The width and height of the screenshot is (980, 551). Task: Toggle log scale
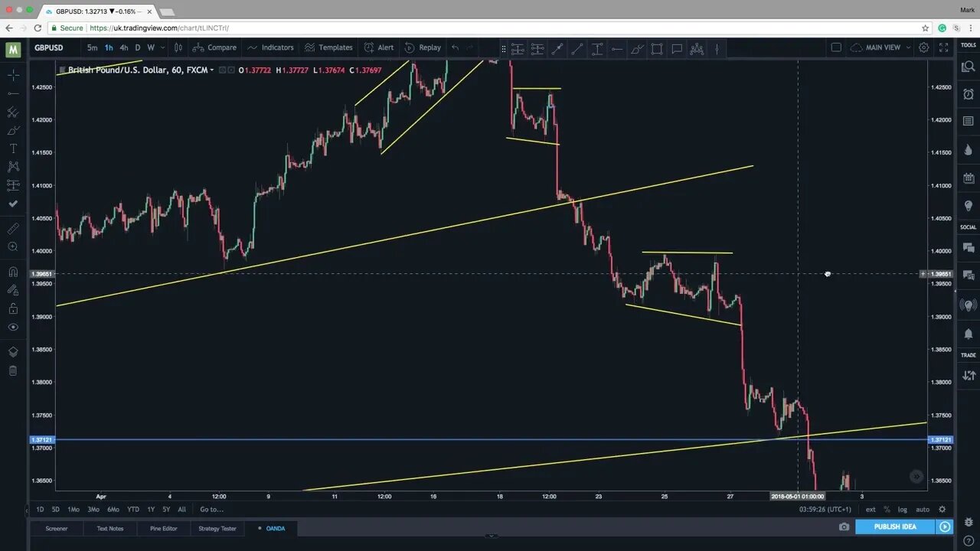click(x=903, y=509)
